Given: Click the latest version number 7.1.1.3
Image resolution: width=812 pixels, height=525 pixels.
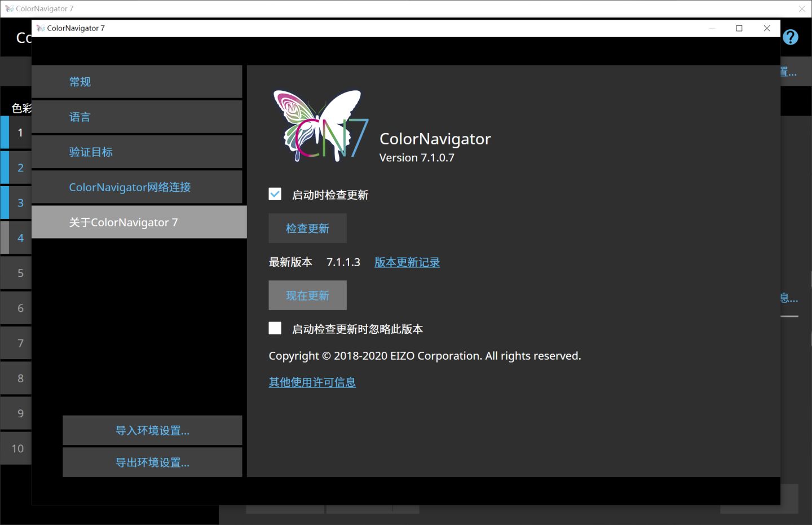Looking at the screenshot, I should point(343,262).
